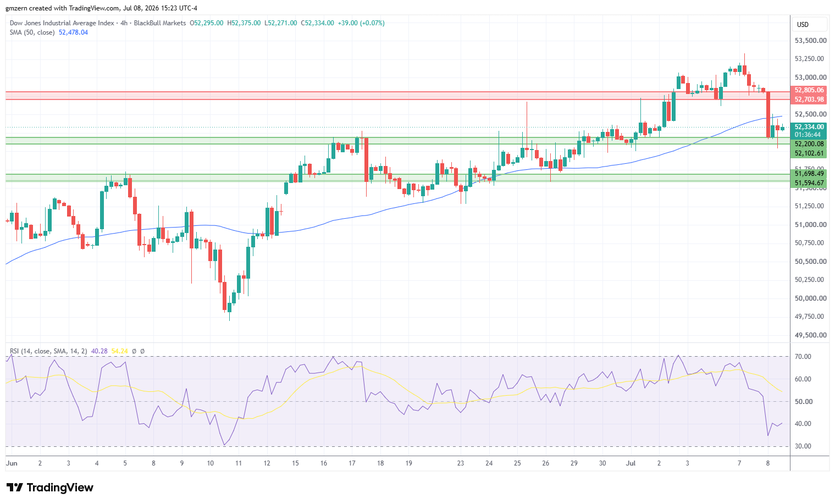The width and height of the screenshot is (835, 504).
Task: Click the 30.00 RSI axis label
Action: pyautogui.click(x=803, y=446)
